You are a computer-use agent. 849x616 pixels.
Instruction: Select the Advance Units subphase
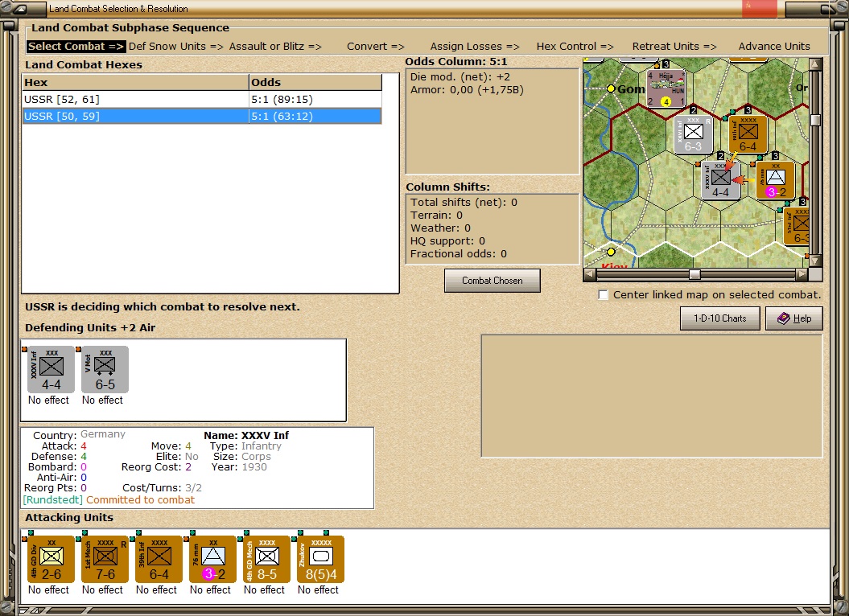click(x=774, y=47)
